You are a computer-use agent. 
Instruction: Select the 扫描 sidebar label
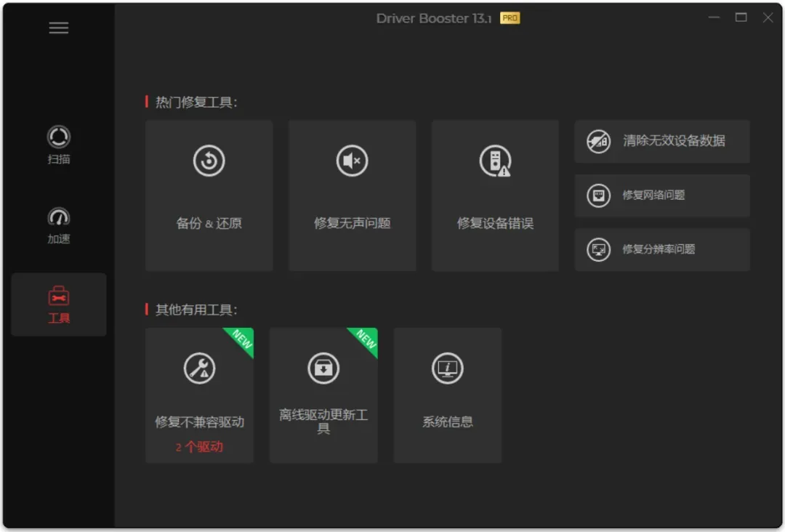[59, 159]
